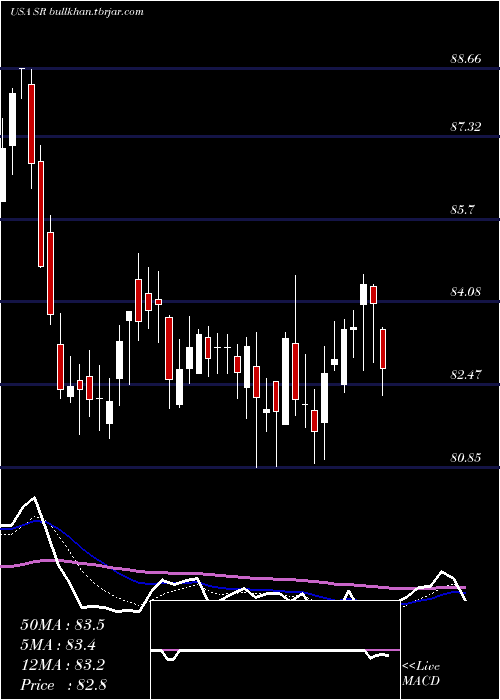Click the USA SR bullkhan.tbrjar.com title text
Screen dimensions: 500x700
click(x=77, y=12)
